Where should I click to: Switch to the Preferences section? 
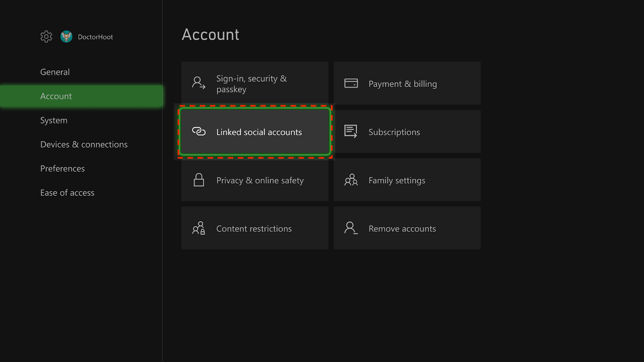[x=62, y=168]
